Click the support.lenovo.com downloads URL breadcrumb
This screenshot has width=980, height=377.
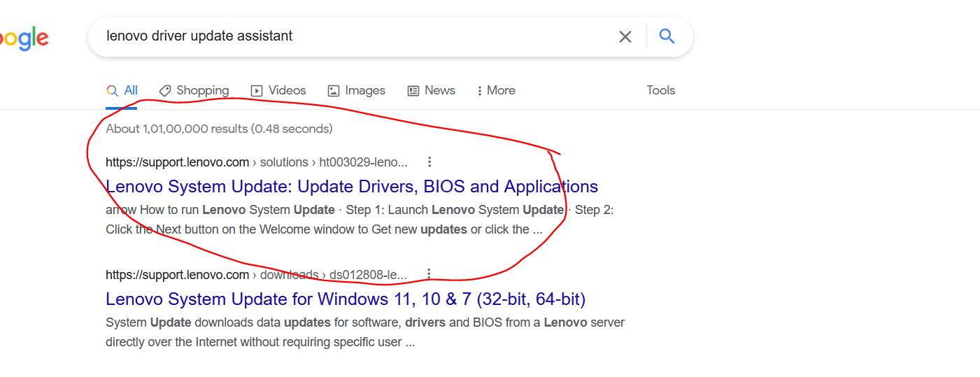(257, 274)
